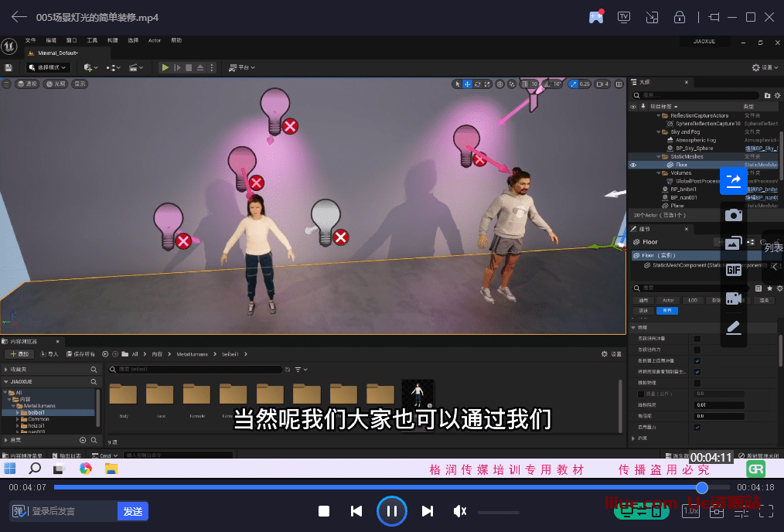Toggle the 弹 danmaku icon in the comment box
The width and height of the screenshot is (784, 532).
tap(19, 511)
